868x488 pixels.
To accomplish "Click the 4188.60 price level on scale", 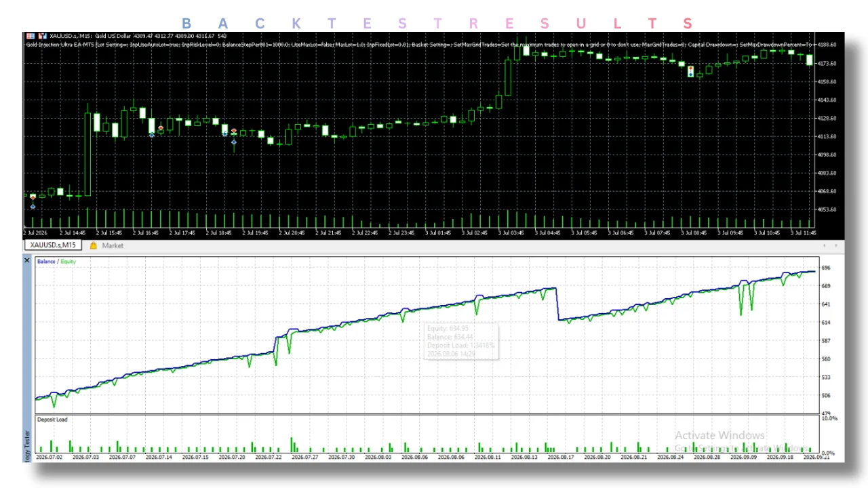I will [x=827, y=45].
